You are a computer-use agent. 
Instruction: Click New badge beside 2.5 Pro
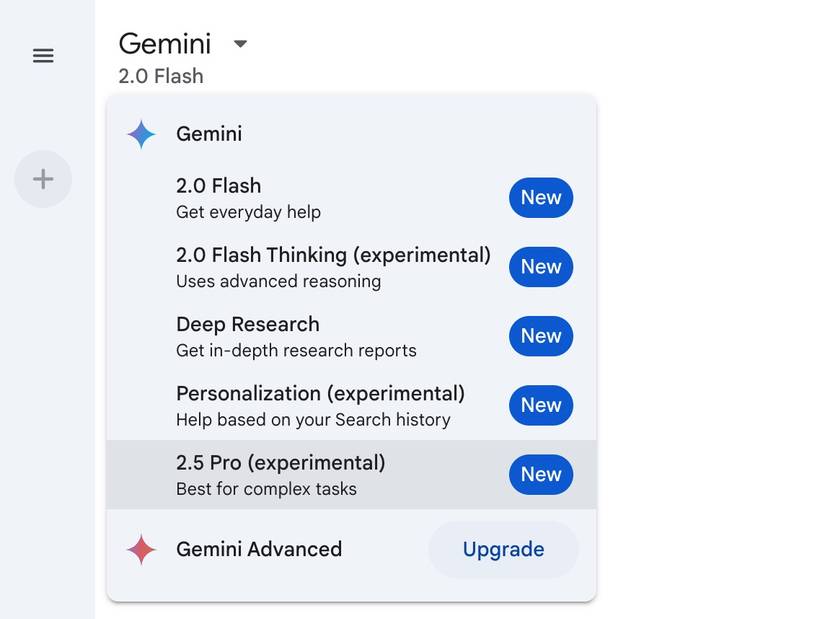coord(541,474)
